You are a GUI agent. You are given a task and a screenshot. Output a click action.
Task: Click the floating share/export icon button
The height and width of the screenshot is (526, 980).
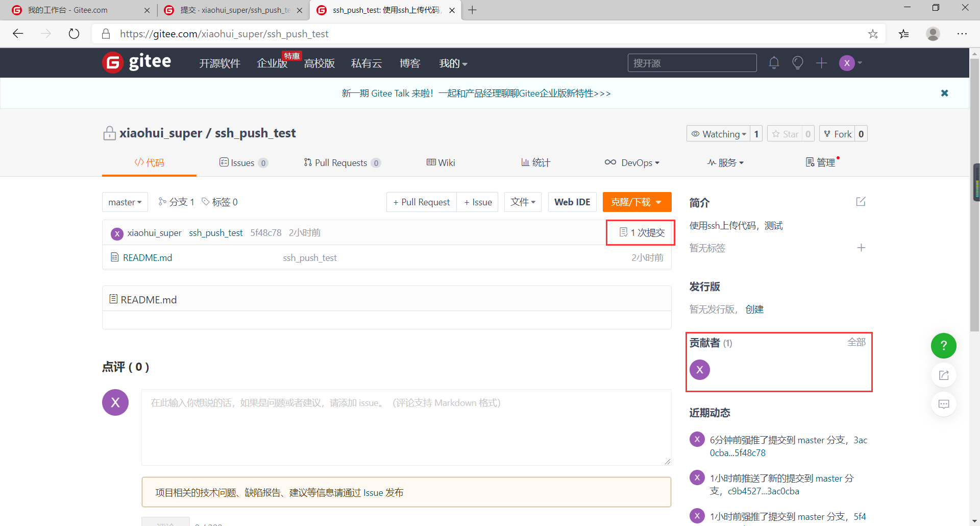click(943, 375)
